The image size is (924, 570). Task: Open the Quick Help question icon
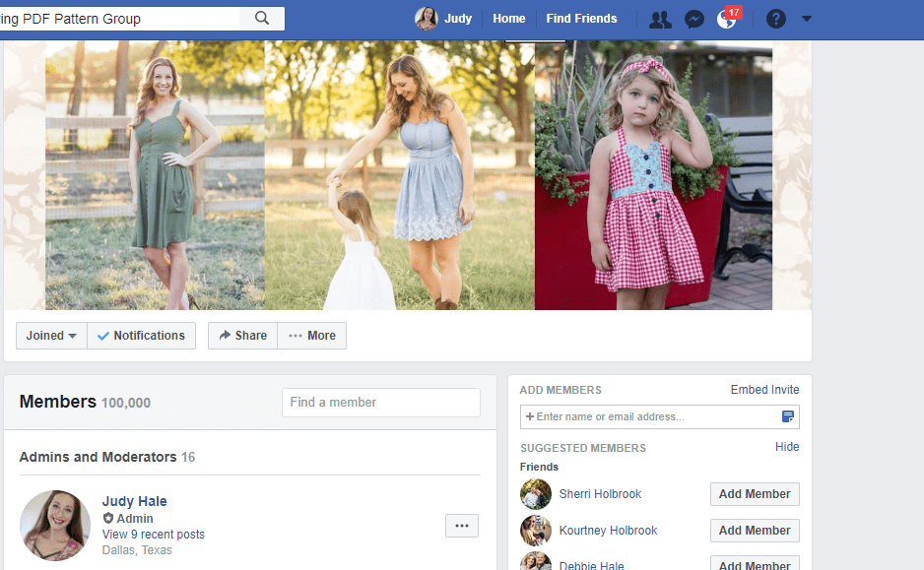[776, 19]
